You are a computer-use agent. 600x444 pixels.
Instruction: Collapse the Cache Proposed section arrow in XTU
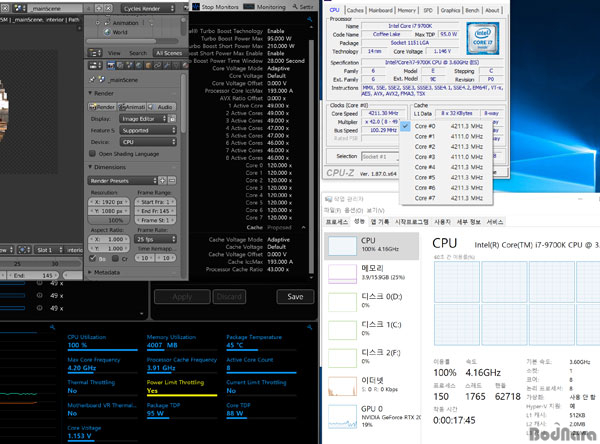point(303,227)
